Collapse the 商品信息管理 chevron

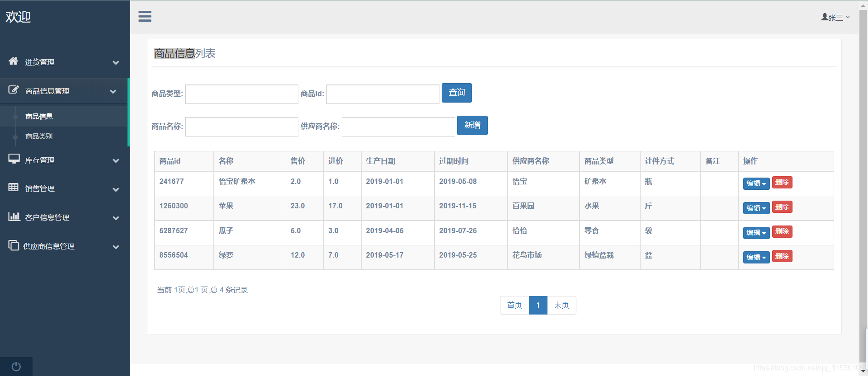pos(113,91)
